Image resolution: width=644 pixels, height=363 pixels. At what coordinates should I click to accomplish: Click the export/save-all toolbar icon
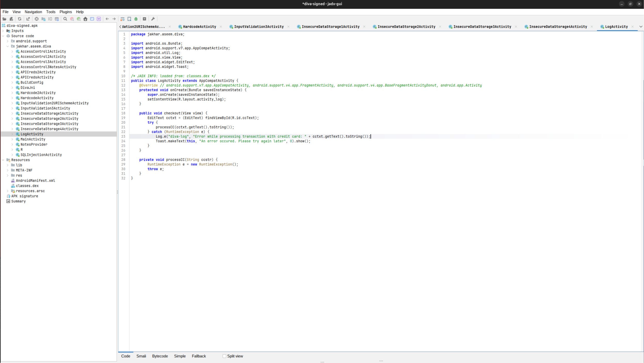[x=28, y=19]
